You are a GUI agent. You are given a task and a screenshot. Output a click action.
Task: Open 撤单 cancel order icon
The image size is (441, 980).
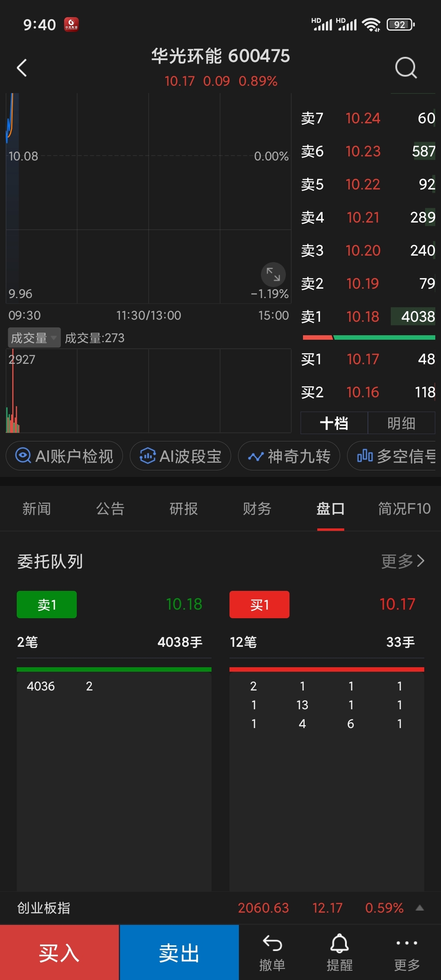pos(272,953)
